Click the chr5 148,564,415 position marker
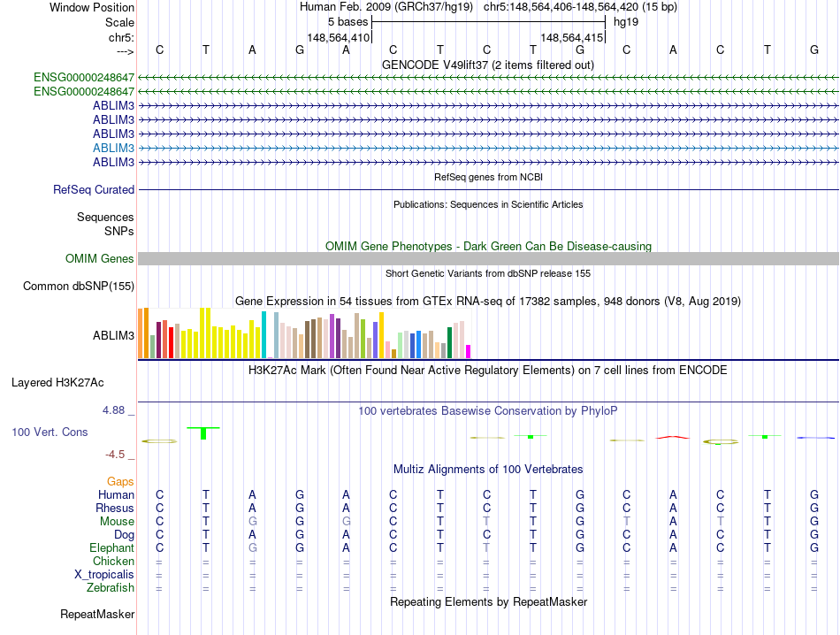 (x=571, y=37)
